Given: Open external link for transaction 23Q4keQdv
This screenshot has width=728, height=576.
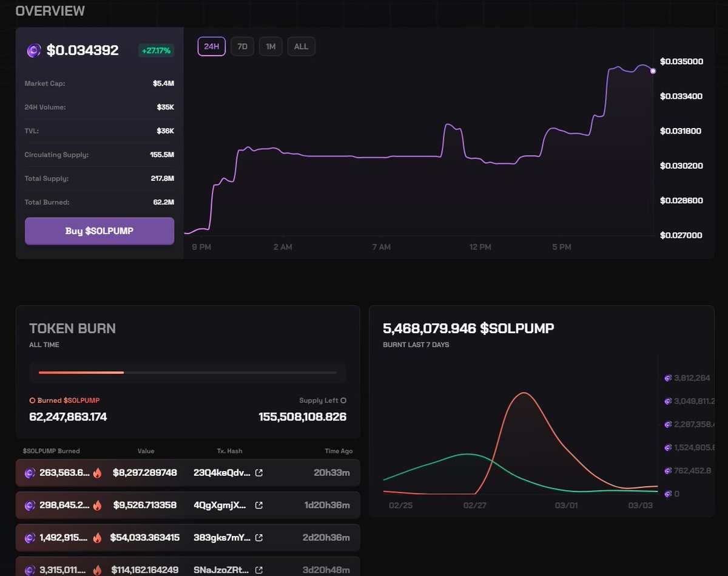Looking at the screenshot, I should pos(259,472).
